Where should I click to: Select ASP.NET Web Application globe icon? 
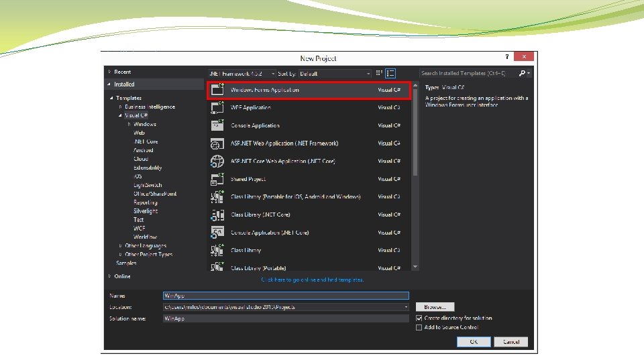[217, 143]
